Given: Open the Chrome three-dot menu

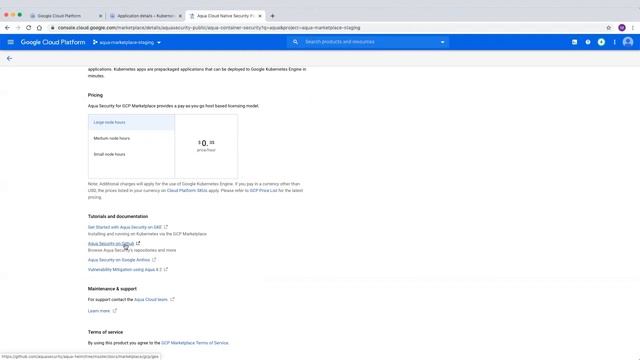Looking at the screenshot, I should coord(633,28).
